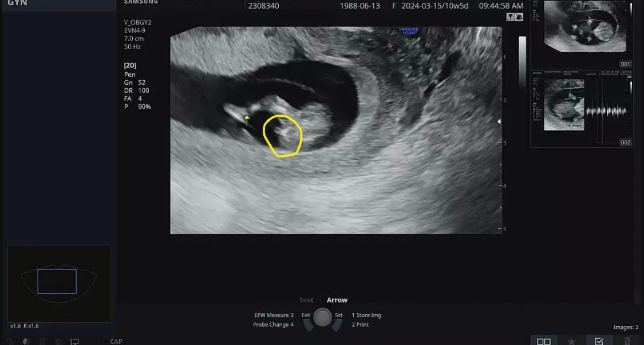Click the trash delete icon
The image size is (644, 345).
[627, 342]
